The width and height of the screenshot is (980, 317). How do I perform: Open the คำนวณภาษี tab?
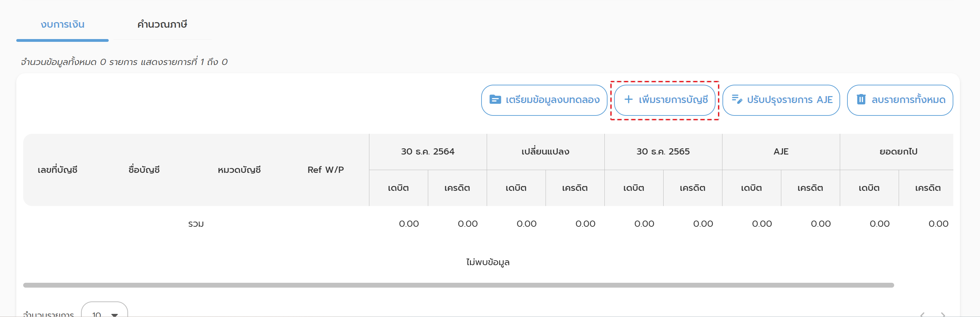tap(162, 25)
